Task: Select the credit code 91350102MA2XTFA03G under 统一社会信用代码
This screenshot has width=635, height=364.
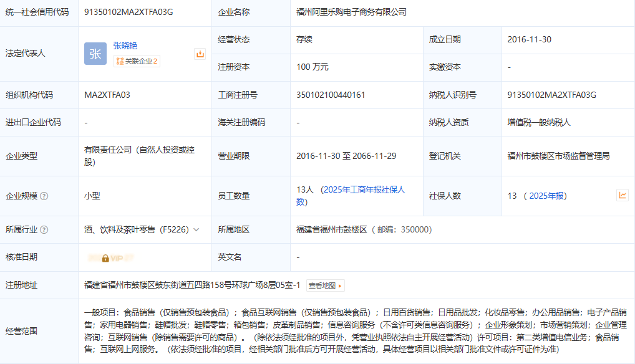Action: tap(128, 12)
